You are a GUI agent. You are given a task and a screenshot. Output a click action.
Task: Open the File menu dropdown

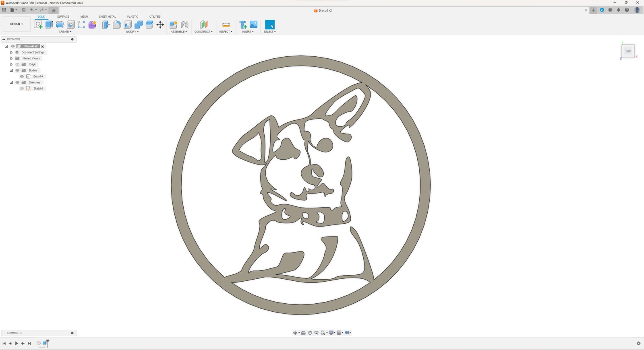coord(13,10)
